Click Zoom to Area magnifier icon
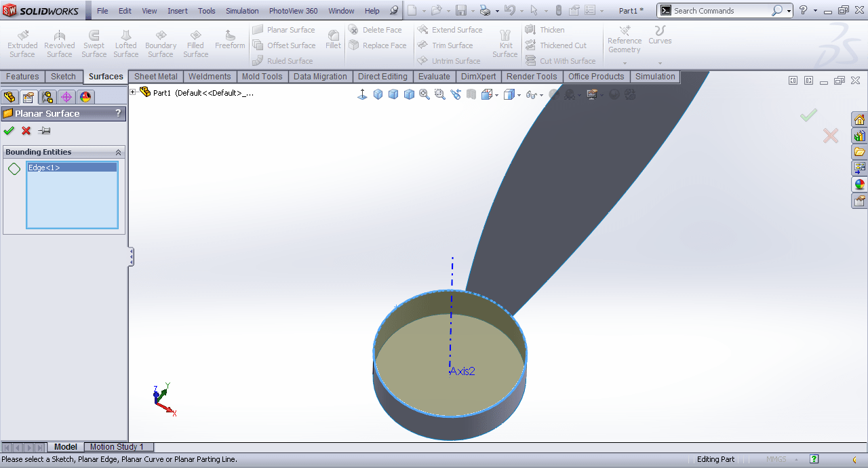 point(440,94)
